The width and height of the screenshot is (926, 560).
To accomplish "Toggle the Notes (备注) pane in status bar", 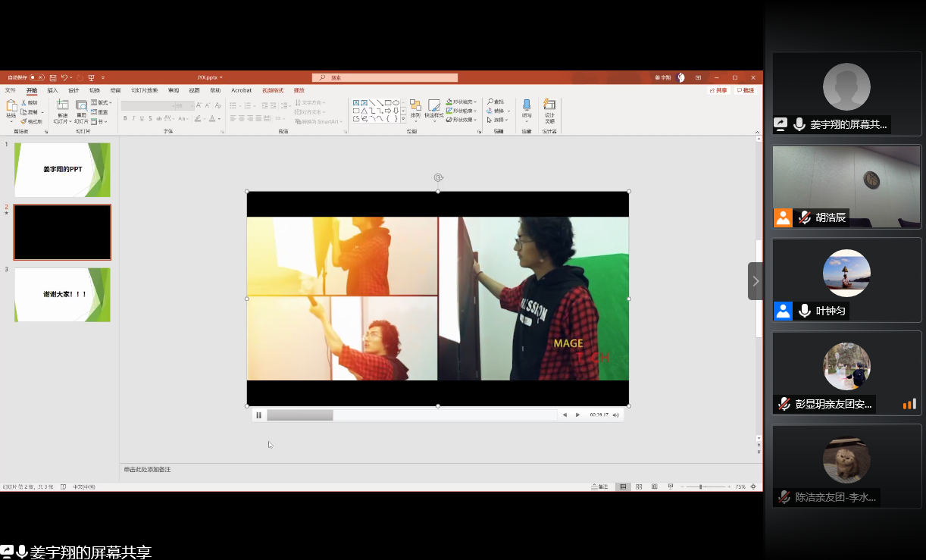I will tap(599, 486).
